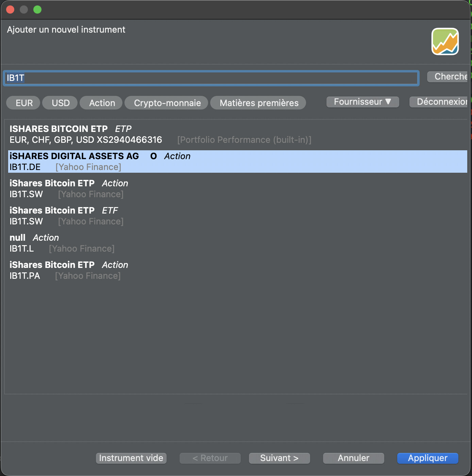Viewport: 472px width, 476px height.
Task: Click the Déconnexion button
Action: pyautogui.click(x=439, y=102)
